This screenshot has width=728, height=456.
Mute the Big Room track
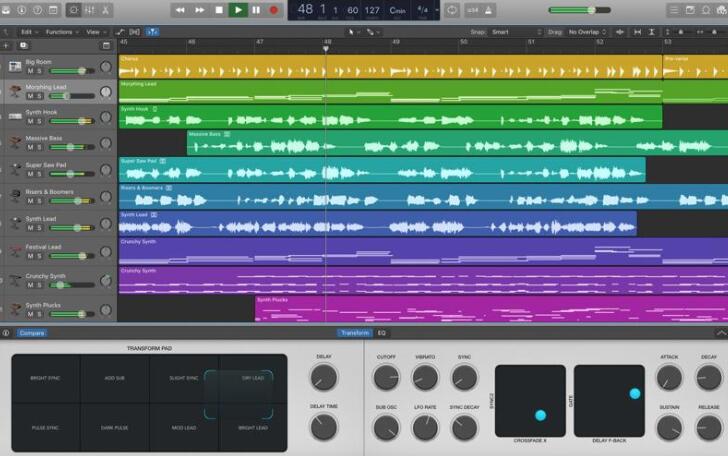[30, 71]
